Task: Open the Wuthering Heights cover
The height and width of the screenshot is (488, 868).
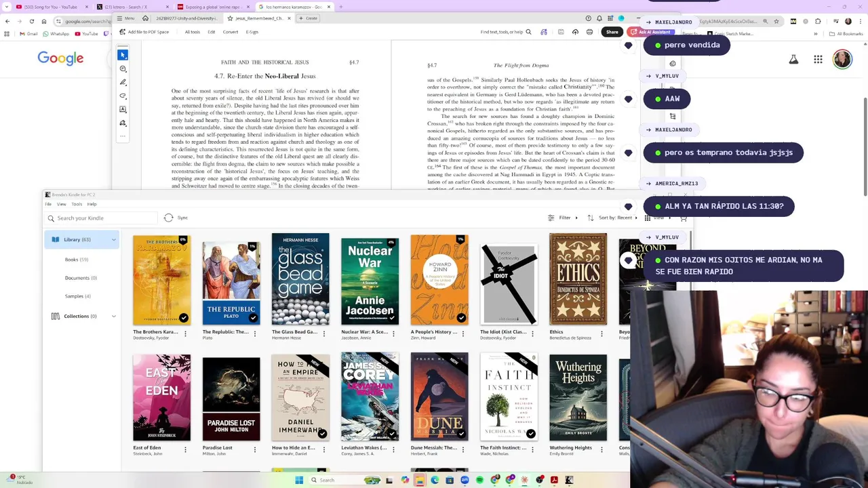Action: click(578, 397)
